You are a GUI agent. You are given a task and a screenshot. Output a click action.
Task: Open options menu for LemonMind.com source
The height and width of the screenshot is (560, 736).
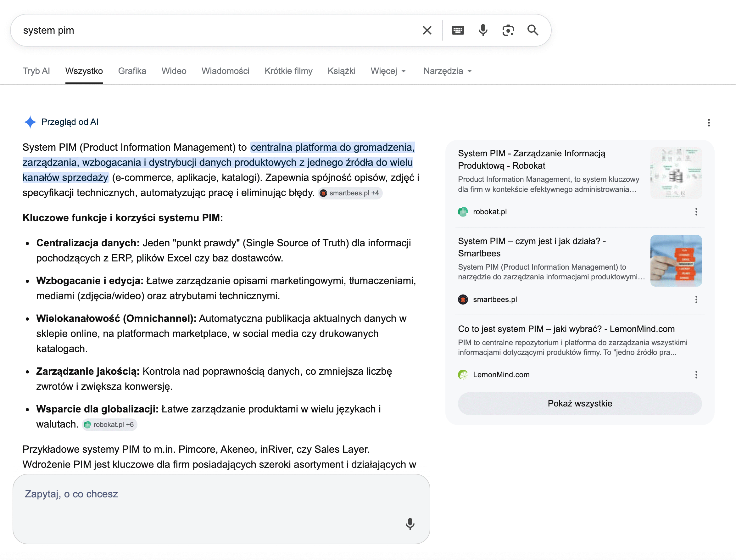pyautogui.click(x=696, y=375)
